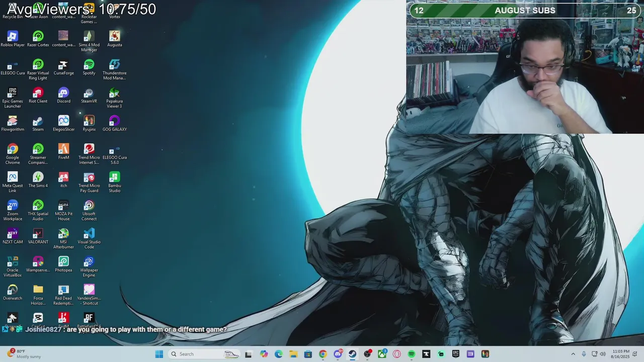The height and width of the screenshot is (362, 644).
Task: Launch Epic Games Launcher desktop icon
Action: [x=13, y=98]
